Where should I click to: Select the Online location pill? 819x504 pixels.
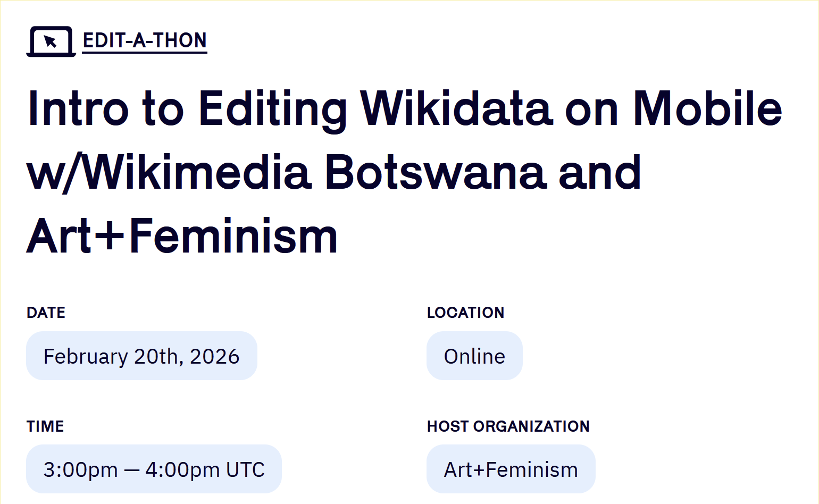click(x=474, y=356)
